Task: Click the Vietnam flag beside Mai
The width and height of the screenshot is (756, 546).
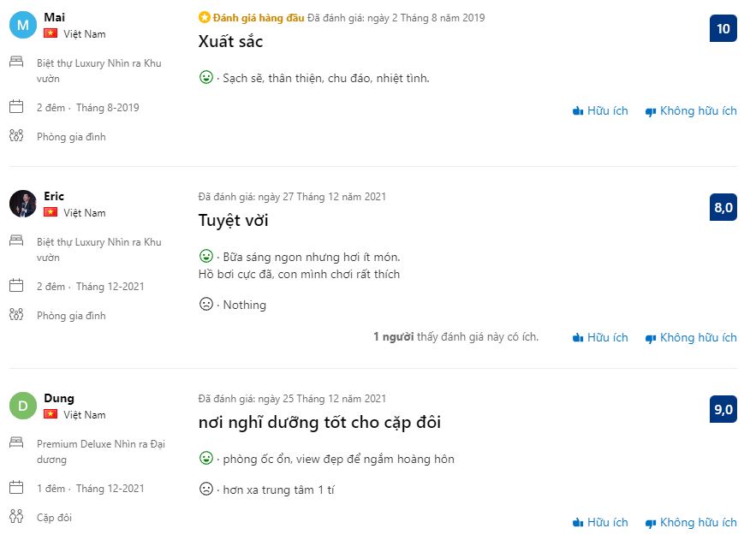Action: click(x=51, y=33)
